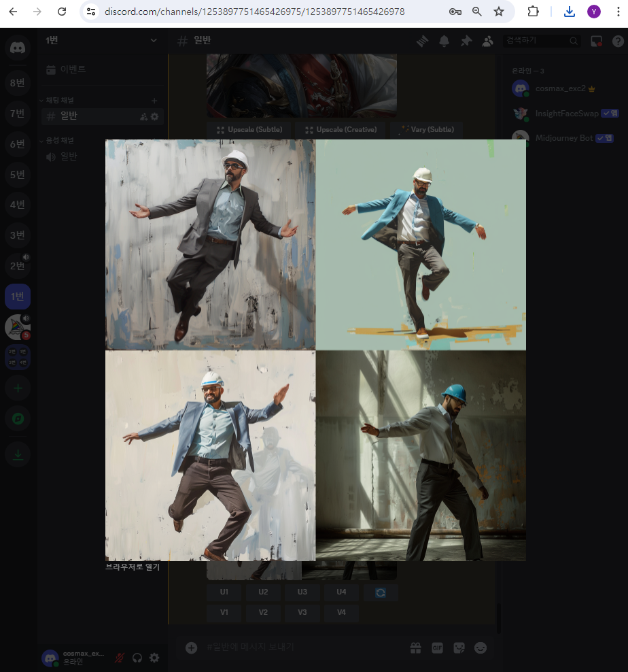Bookmark this page with star icon
The height and width of the screenshot is (672, 628).
coord(499,12)
